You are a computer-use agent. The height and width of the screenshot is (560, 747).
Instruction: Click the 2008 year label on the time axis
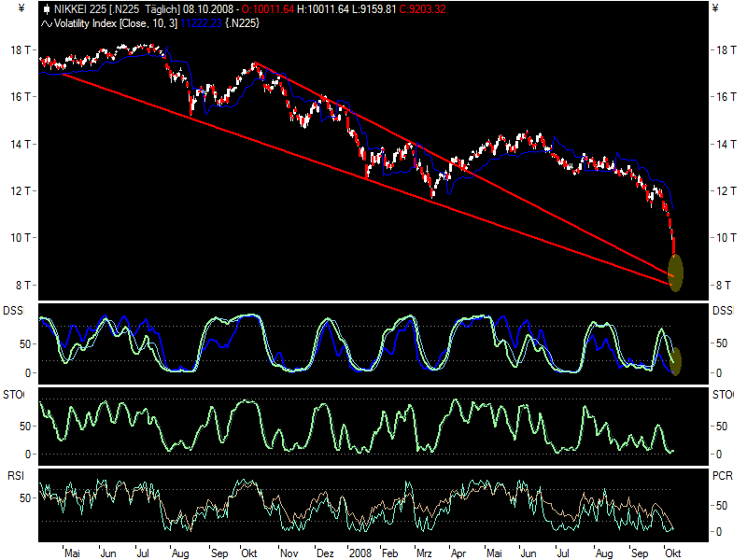pyautogui.click(x=359, y=553)
